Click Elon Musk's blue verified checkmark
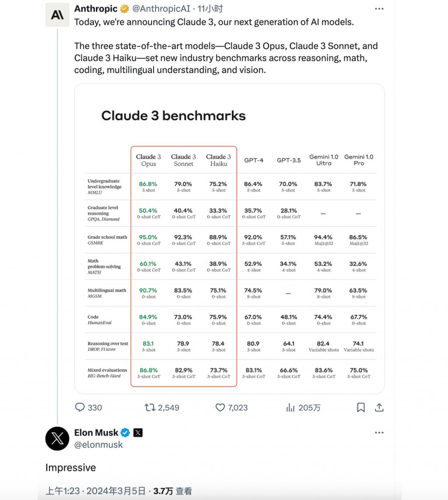 pos(125,433)
